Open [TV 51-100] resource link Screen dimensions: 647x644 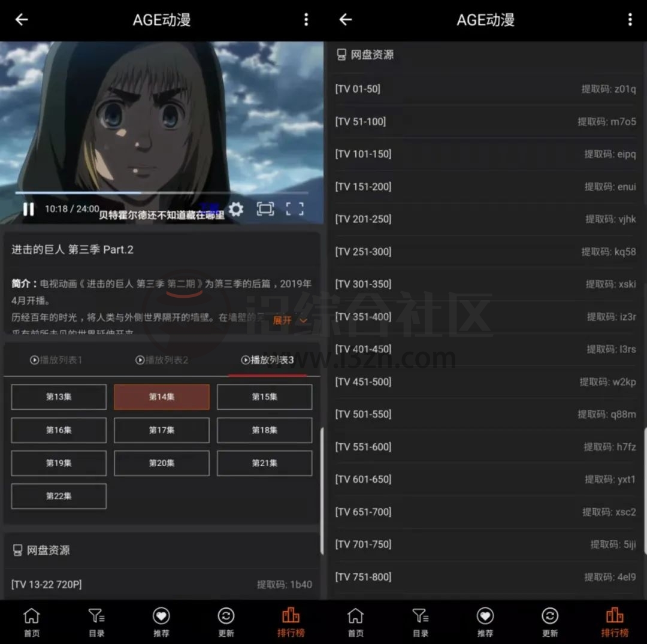coord(361,121)
